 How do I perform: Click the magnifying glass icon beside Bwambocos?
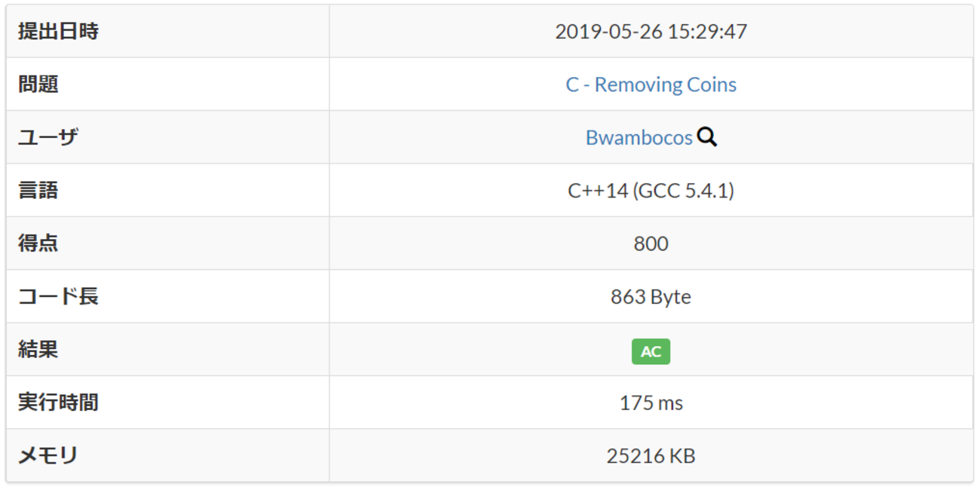click(707, 137)
